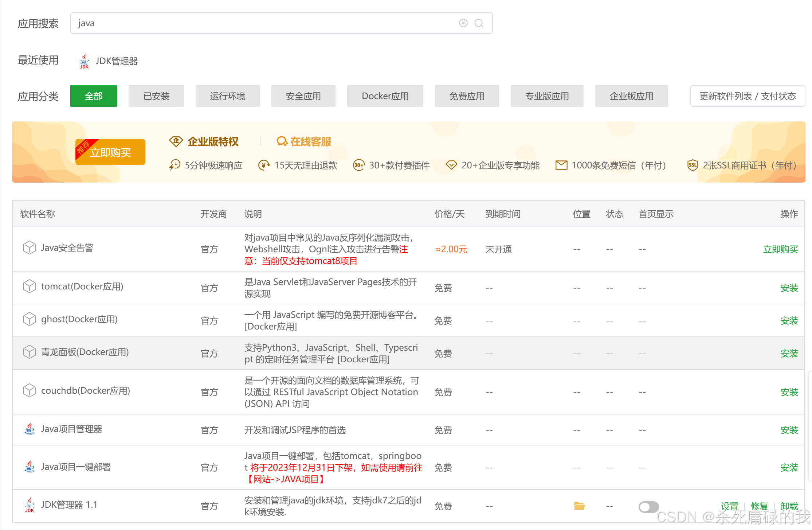The width and height of the screenshot is (812, 530).
Task: Click the 20+企业版专享功能 diamond icon
Action: [451, 165]
